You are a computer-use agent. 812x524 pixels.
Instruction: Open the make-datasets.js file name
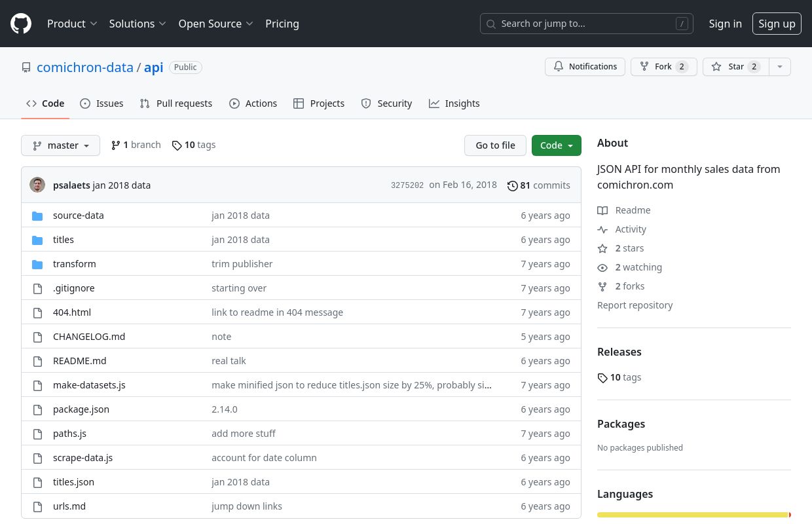point(89,385)
